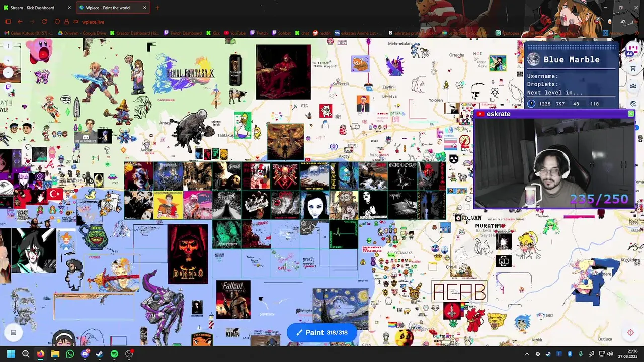644x362 pixels.
Task: Open a new browser tab with plus
Action: pyautogui.click(x=157, y=8)
